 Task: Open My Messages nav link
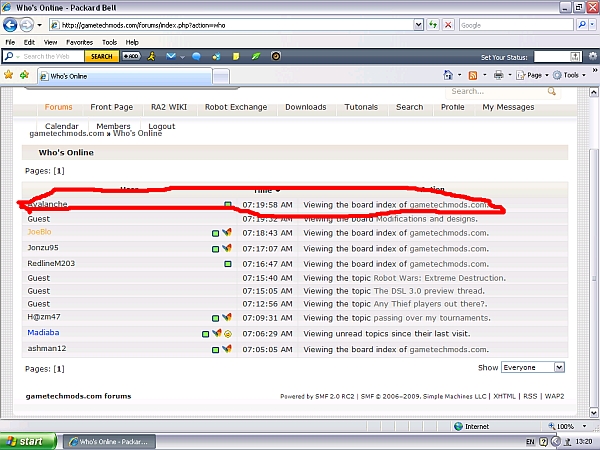click(x=508, y=107)
